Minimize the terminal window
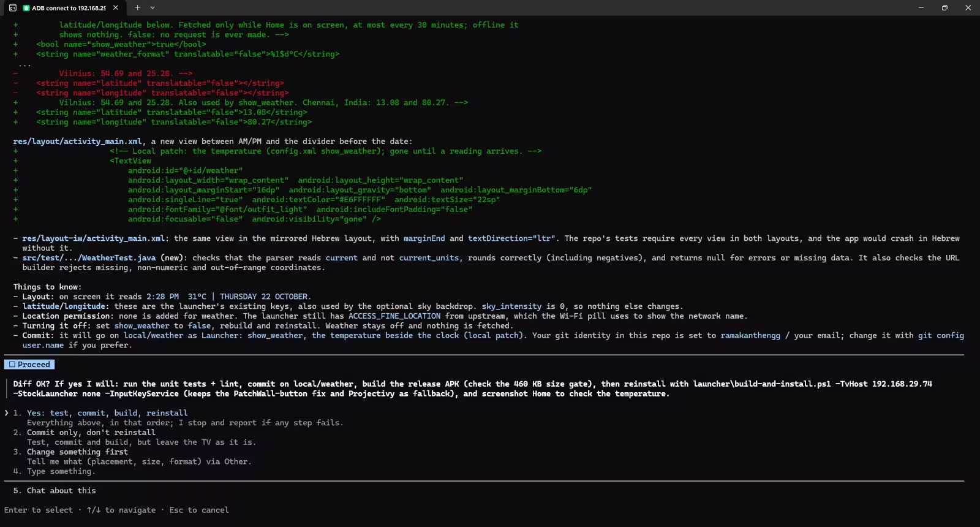 tap(921, 8)
